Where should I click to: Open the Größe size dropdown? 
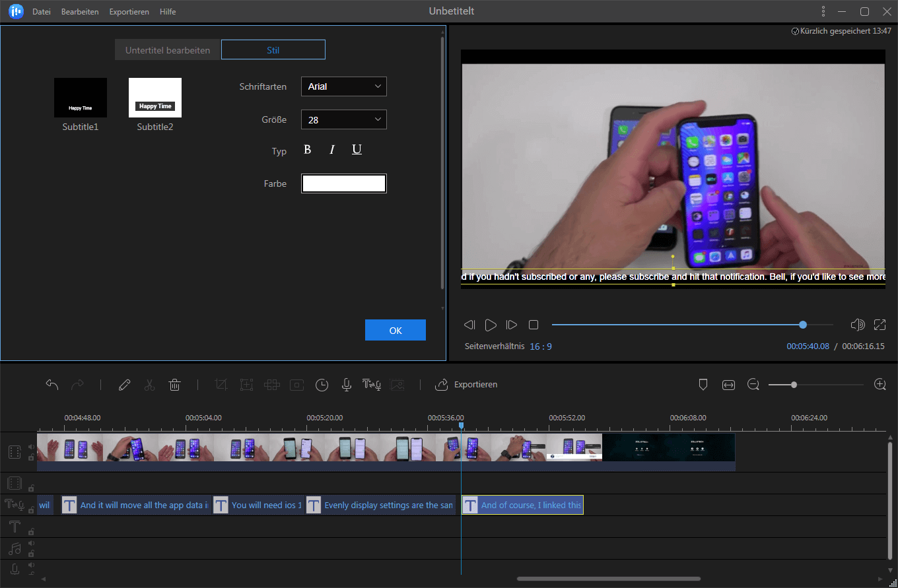click(343, 119)
